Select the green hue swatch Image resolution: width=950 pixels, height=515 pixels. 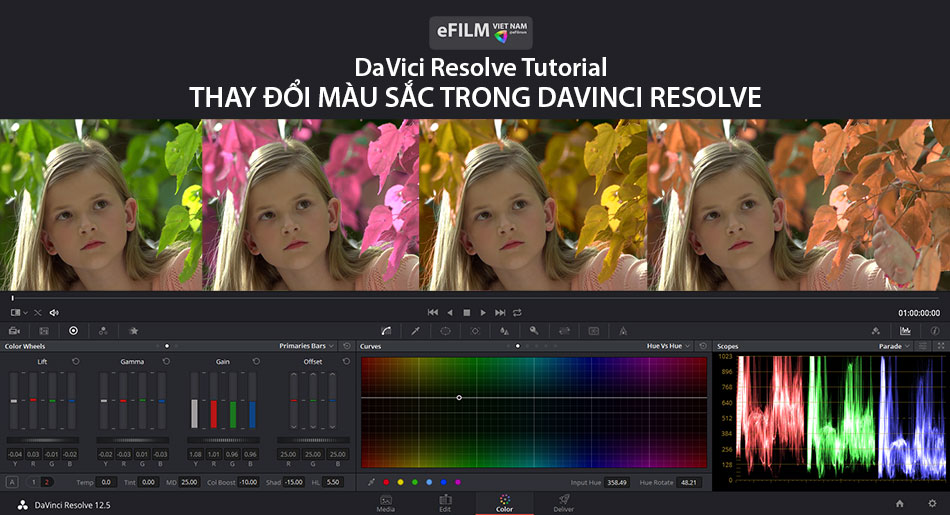415,482
